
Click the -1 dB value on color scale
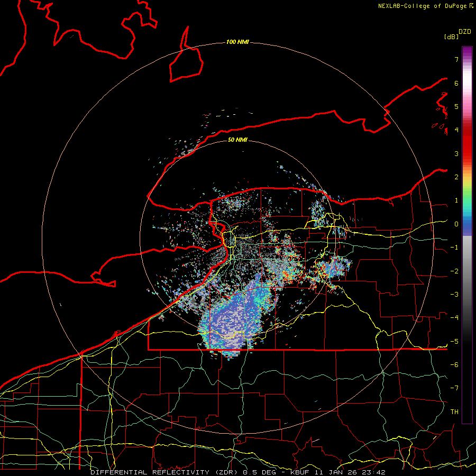tap(454, 248)
